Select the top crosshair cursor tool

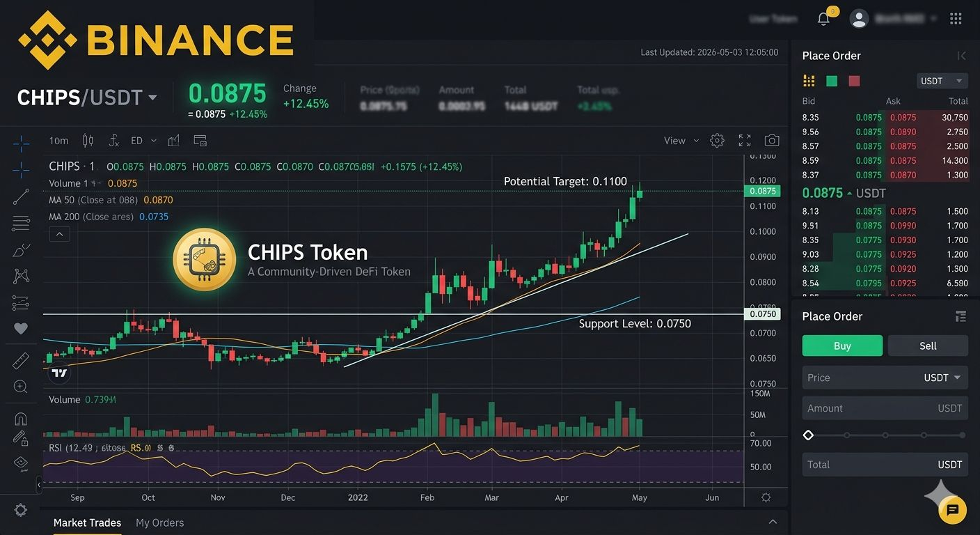(x=21, y=144)
